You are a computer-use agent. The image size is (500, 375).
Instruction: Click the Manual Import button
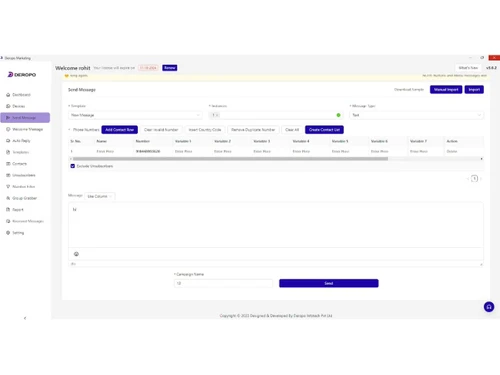[446, 90]
